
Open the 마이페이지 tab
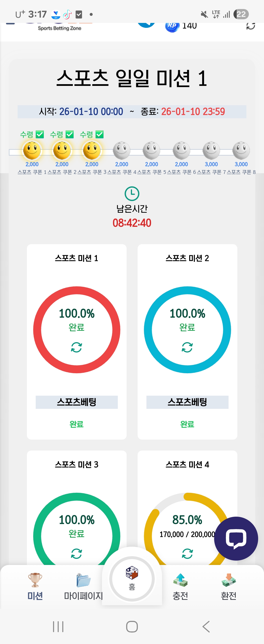83,586
